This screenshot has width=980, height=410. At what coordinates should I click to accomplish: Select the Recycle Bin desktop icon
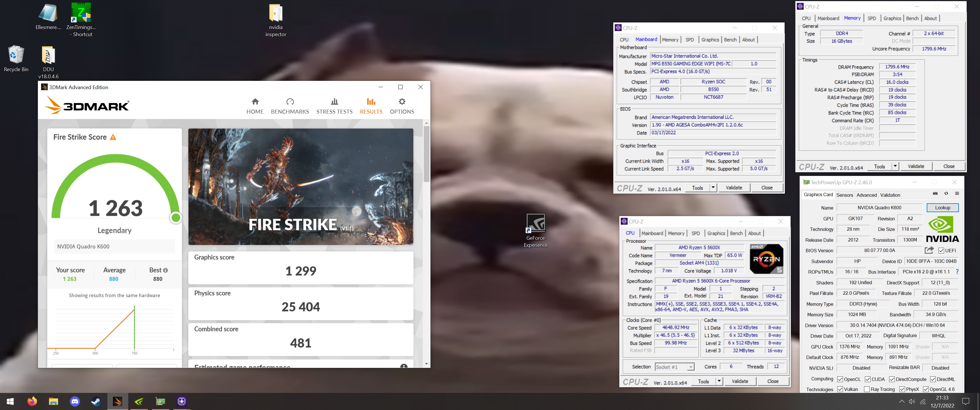click(16, 59)
